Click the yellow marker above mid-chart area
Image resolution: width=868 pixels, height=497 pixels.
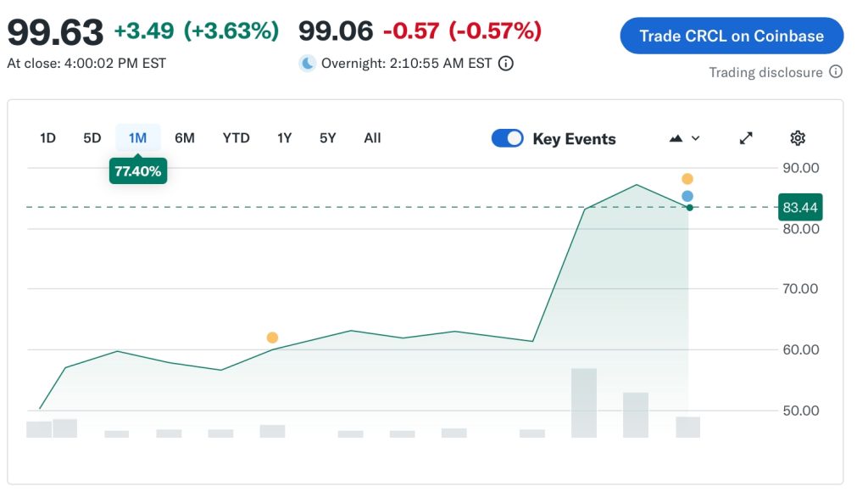272,337
